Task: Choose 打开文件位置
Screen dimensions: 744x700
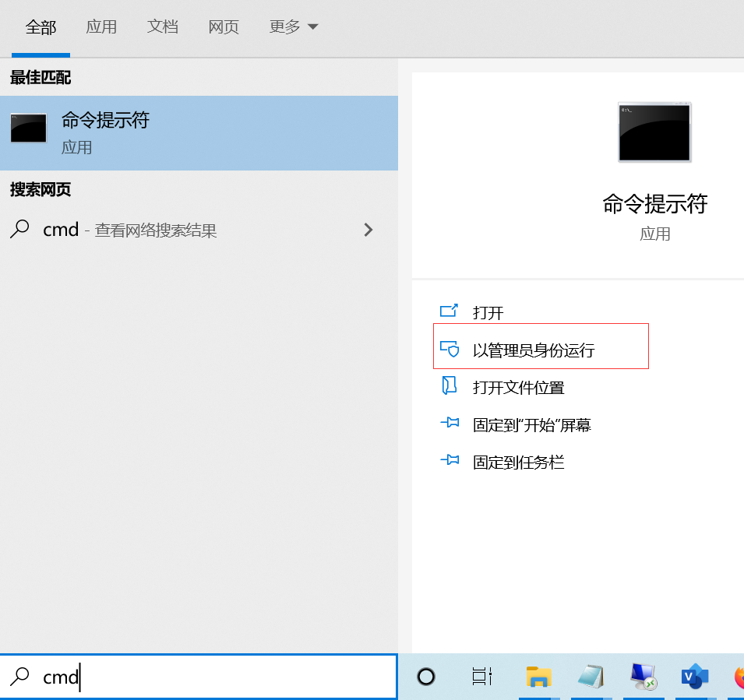Action: (519, 388)
